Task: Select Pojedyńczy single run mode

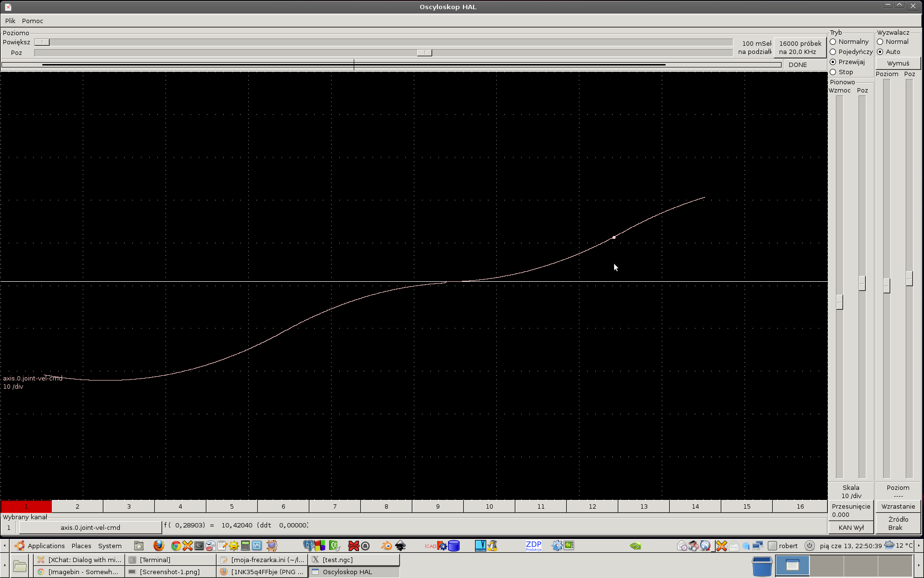Action: pos(851,52)
